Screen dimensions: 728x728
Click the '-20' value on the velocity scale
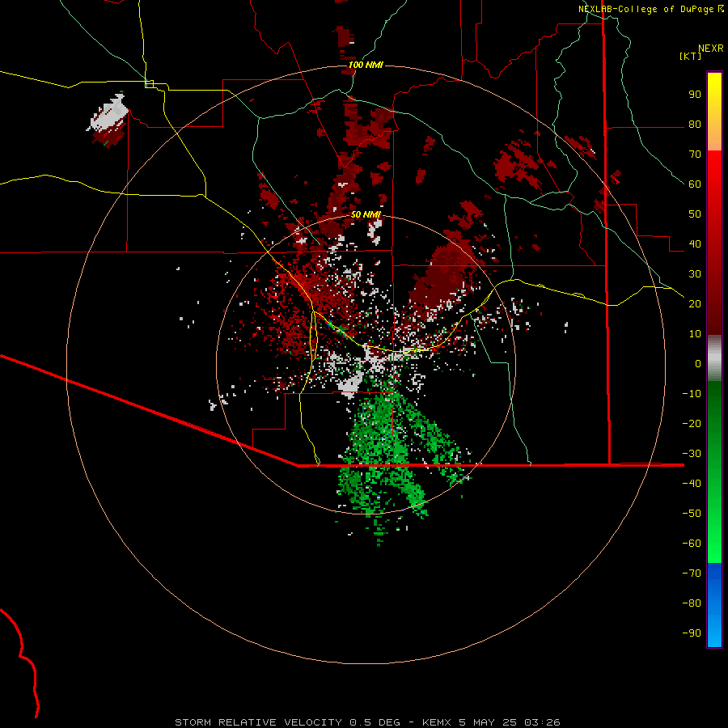(692, 423)
